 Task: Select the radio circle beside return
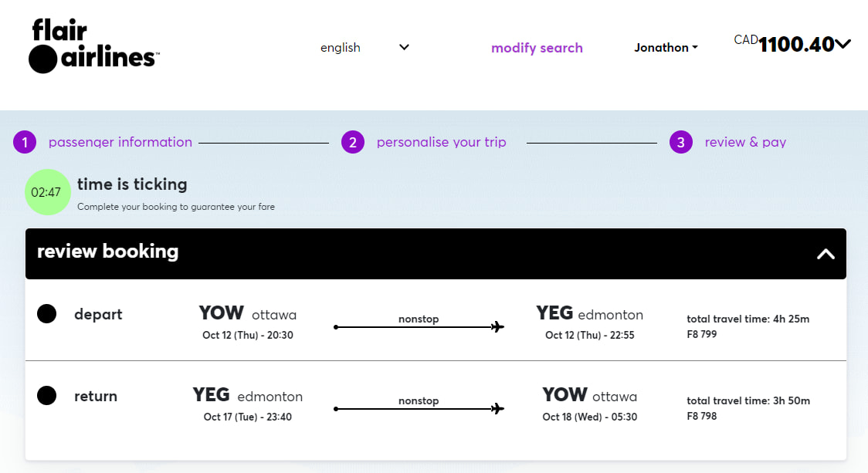(46, 395)
